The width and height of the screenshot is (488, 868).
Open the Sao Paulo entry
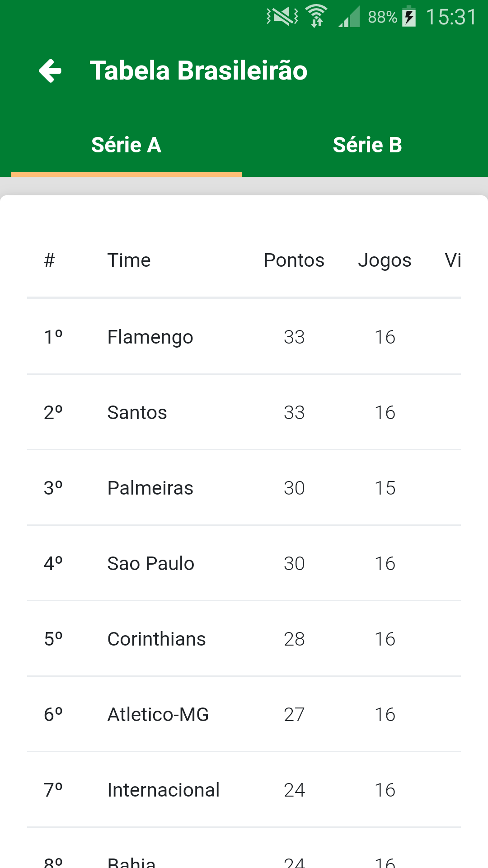pos(150,564)
